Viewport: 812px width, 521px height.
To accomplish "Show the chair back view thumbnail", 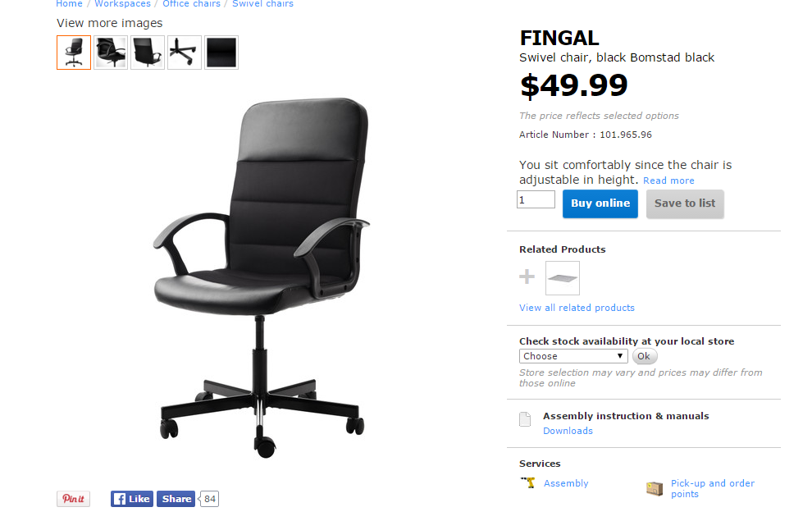I will point(148,53).
